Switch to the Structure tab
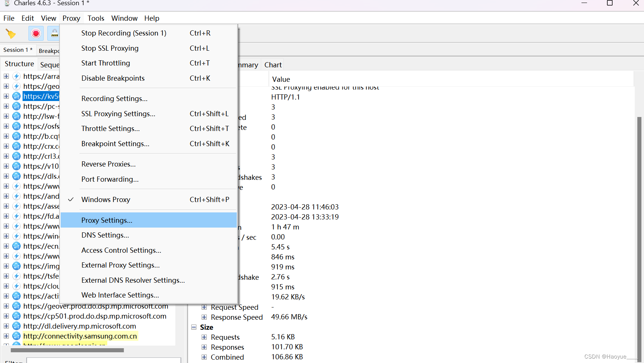Viewport: 644px width, 363px height. coord(19,64)
